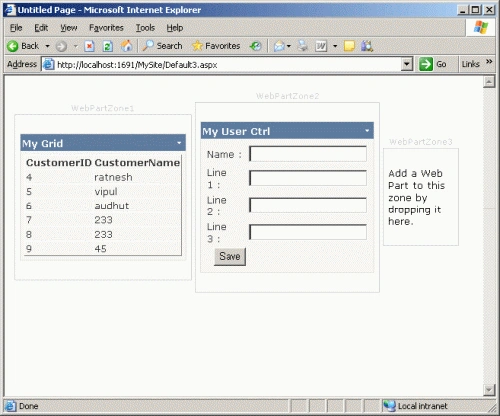Click the CustomerID cell '7'

click(29, 220)
